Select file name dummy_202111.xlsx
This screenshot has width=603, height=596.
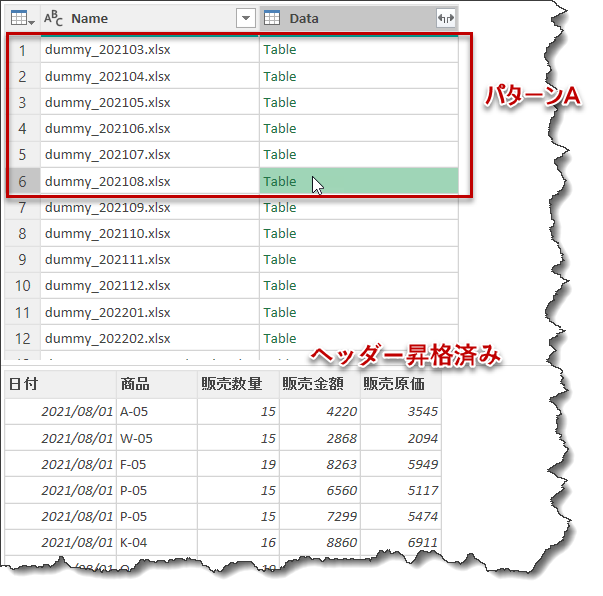[107, 260]
